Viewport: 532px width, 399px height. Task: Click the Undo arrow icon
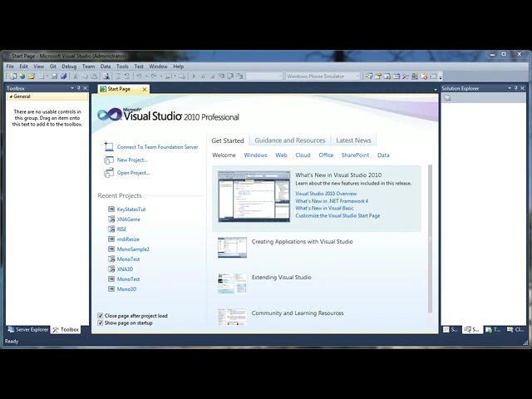click(139, 76)
